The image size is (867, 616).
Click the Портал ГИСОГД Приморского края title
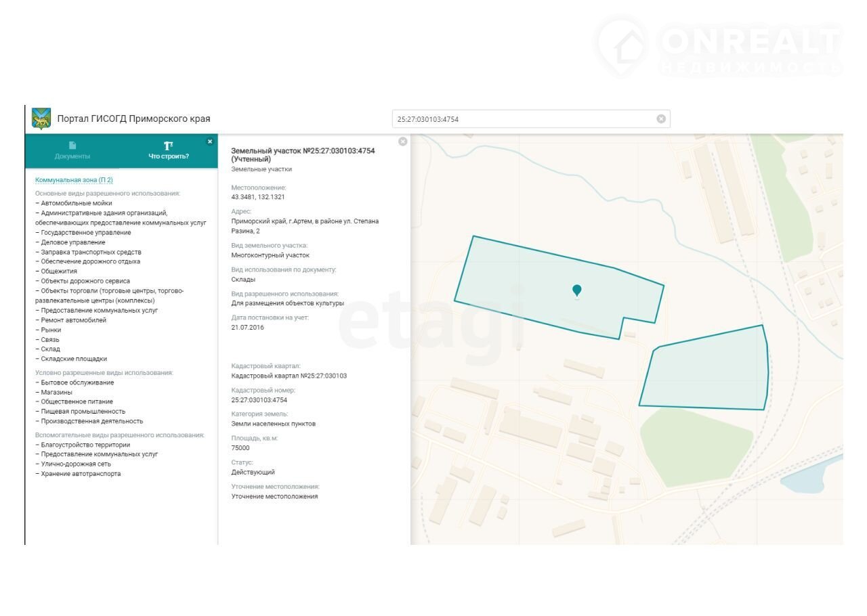click(x=133, y=119)
